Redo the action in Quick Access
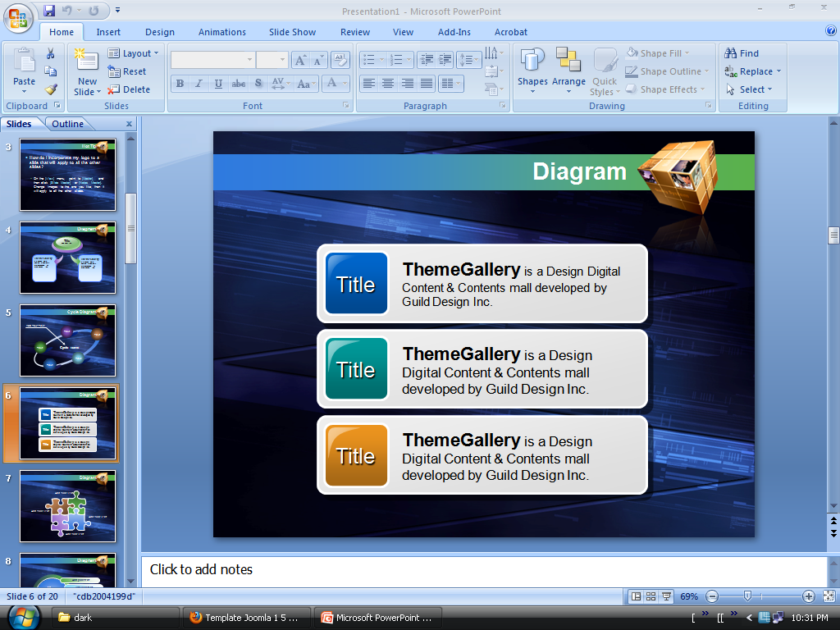 (94, 10)
